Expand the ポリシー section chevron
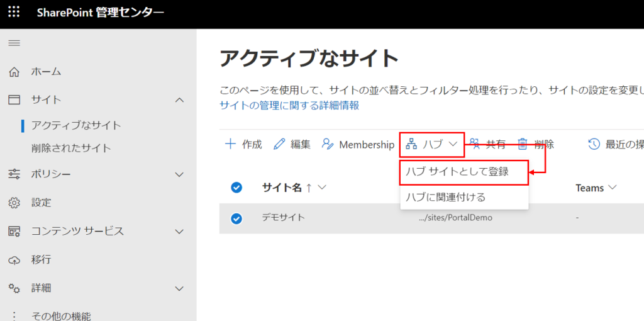Screen dimensions: 644x321 coord(179,174)
